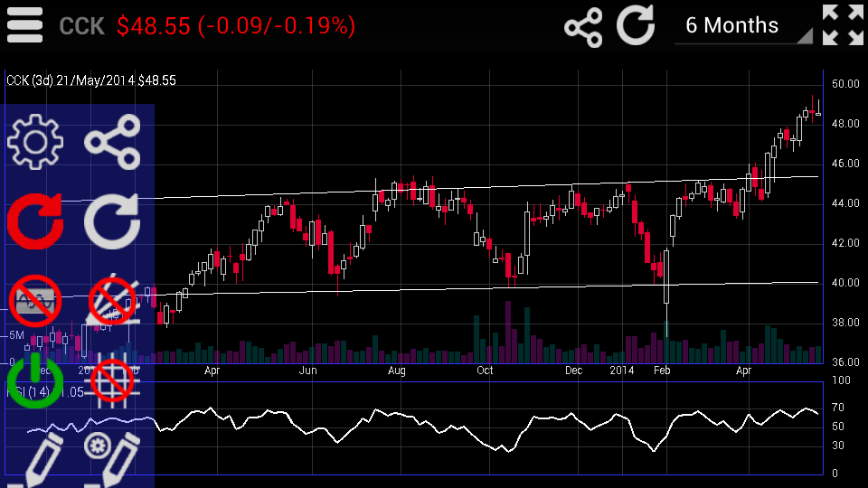Click the red refresh arrow icon
The height and width of the screenshot is (488, 868).
point(35,221)
